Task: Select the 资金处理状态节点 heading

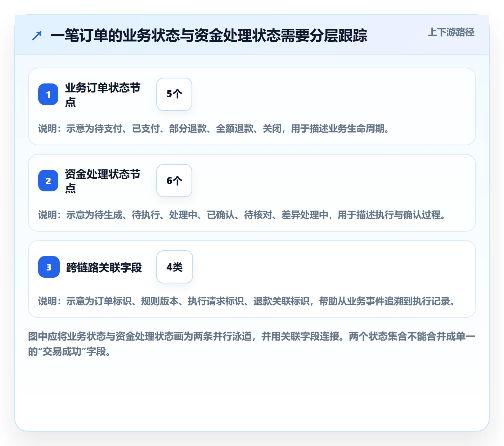Action: pyautogui.click(x=103, y=181)
